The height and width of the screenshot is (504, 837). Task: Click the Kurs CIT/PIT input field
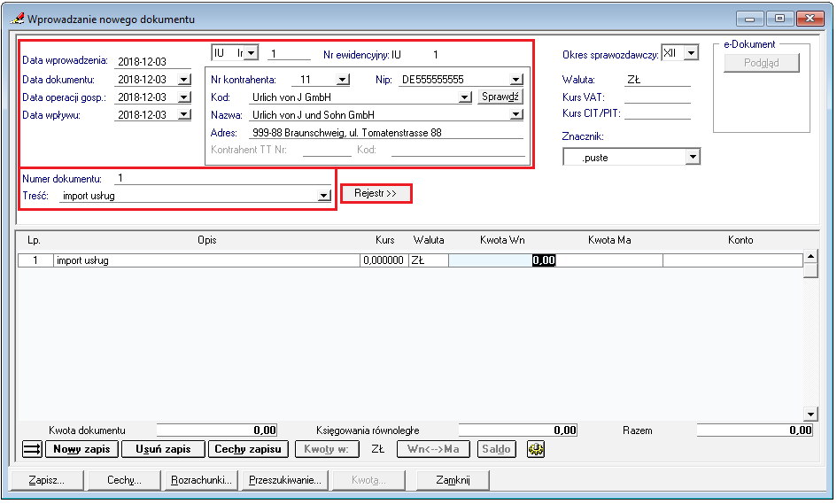click(x=657, y=113)
